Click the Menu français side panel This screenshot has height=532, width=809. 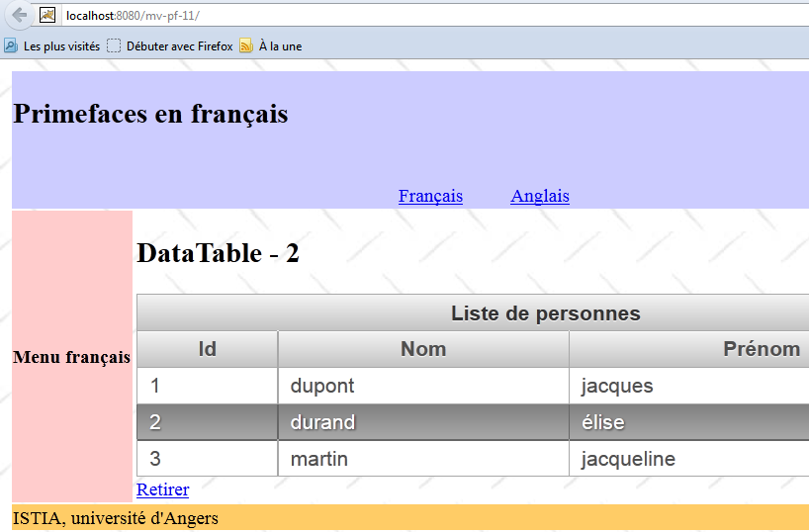click(x=71, y=357)
